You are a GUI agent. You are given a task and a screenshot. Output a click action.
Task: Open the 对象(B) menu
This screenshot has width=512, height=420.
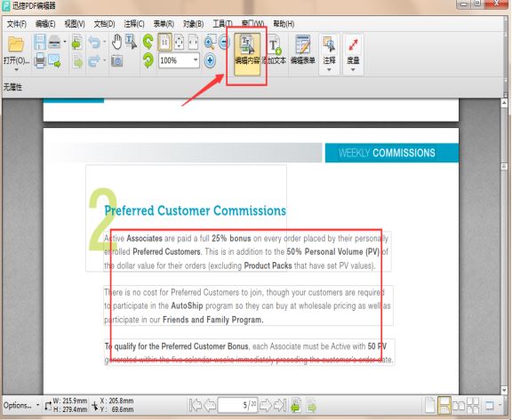[193, 24]
